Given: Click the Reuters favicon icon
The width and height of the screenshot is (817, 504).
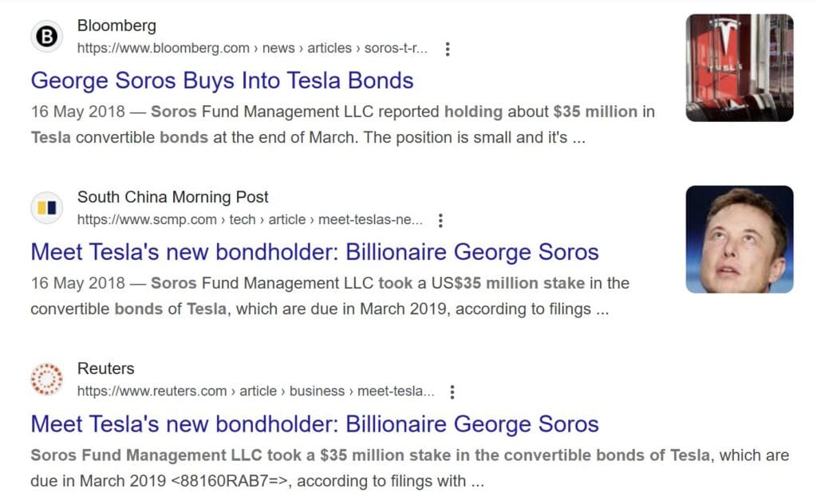Looking at the screenshot, I should click(x=47, y=380).
